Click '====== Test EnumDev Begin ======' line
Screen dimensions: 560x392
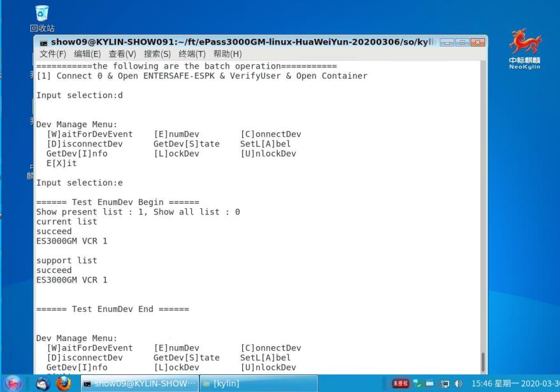(x=118, y=202)
